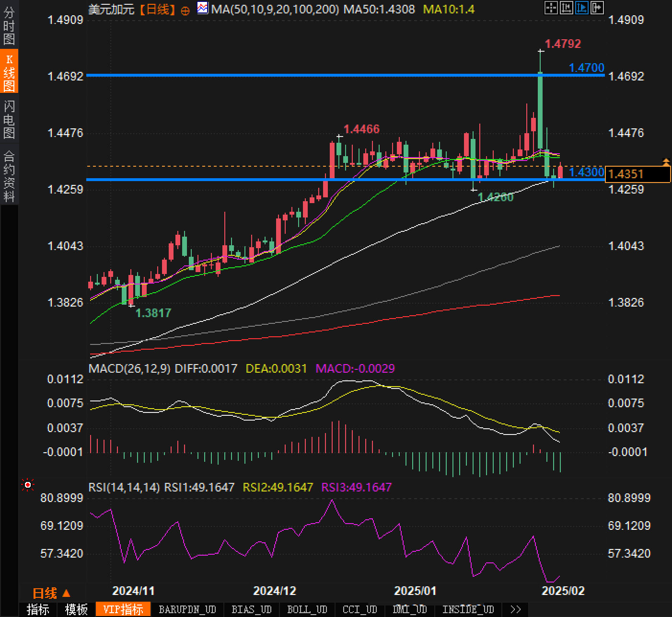Click the 1.4700 blue resistance line label
672x617 pixels.
pos(587,68)
